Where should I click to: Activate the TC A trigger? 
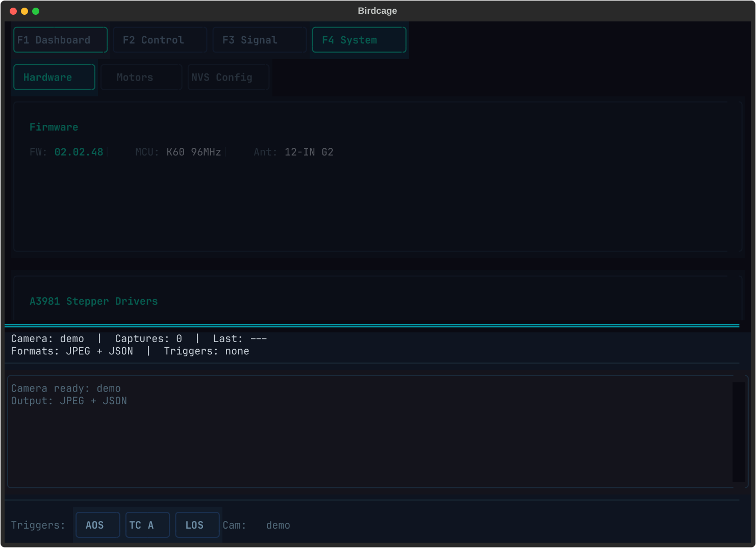(147, 525)
